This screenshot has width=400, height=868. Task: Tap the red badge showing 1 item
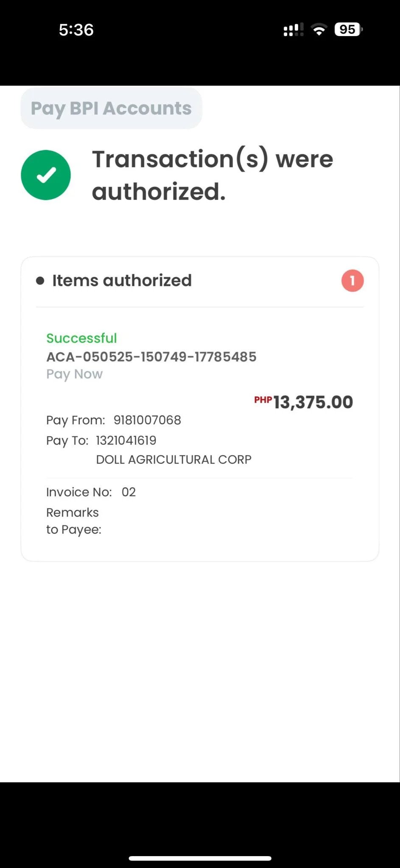point(352,281)
